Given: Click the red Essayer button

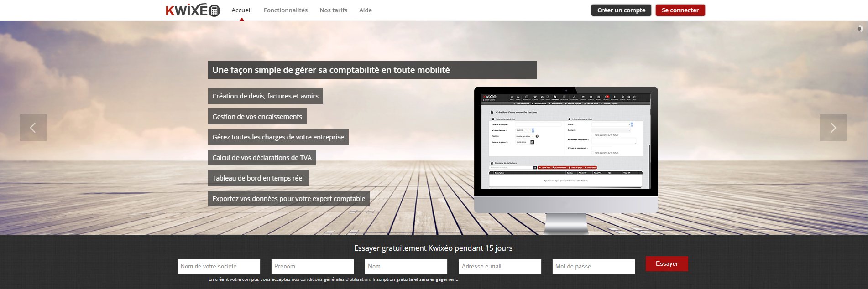Looking at the screenshot, I should point(667,264).
